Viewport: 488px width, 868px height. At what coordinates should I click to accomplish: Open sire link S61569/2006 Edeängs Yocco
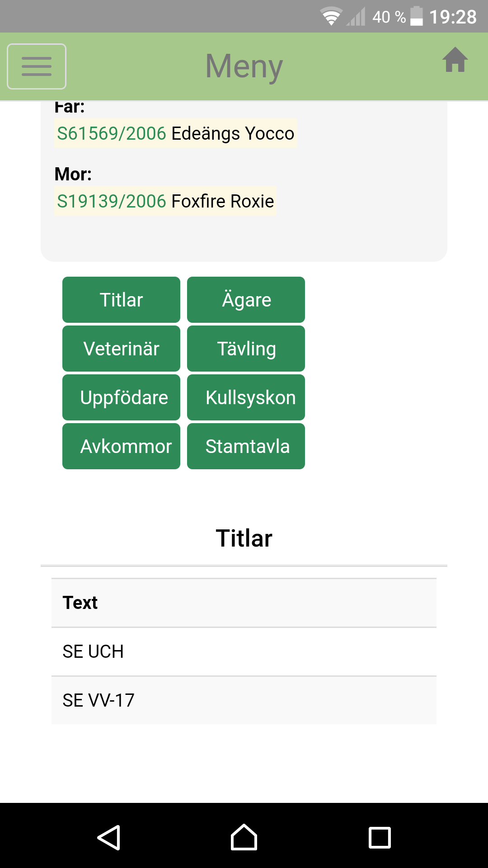tap(175, 133)
